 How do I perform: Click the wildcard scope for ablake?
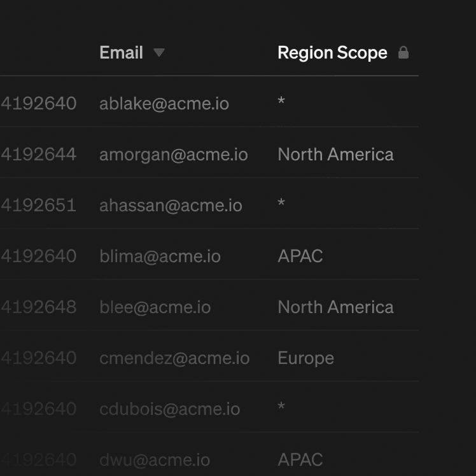click(x=281, y=102)
